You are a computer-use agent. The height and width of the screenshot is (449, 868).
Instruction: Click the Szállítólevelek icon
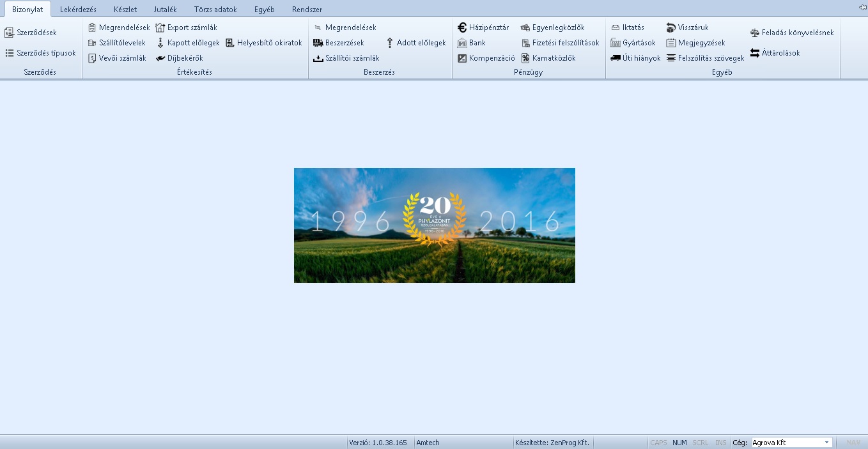(92, 43)
